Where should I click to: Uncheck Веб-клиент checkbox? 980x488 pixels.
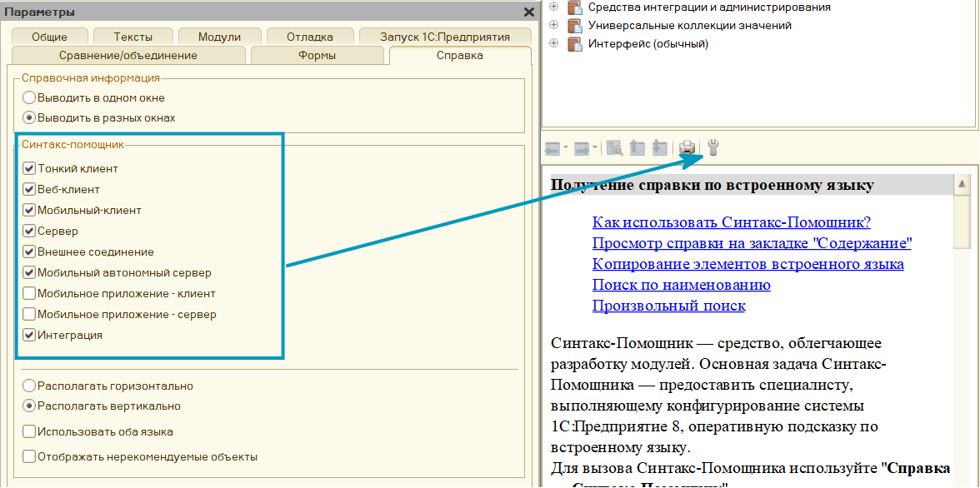[x=28, y=189]
